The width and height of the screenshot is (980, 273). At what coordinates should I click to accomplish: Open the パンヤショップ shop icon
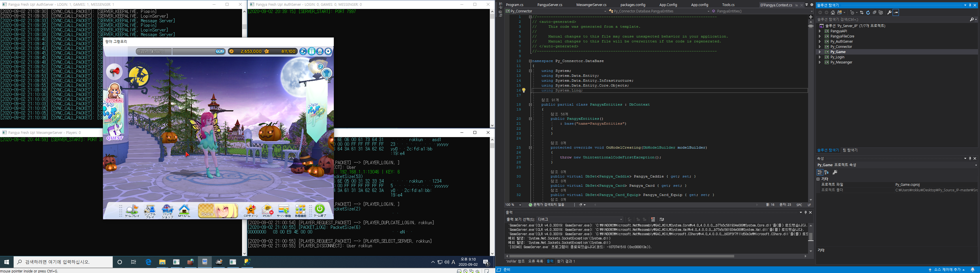[x=167, y=211]
